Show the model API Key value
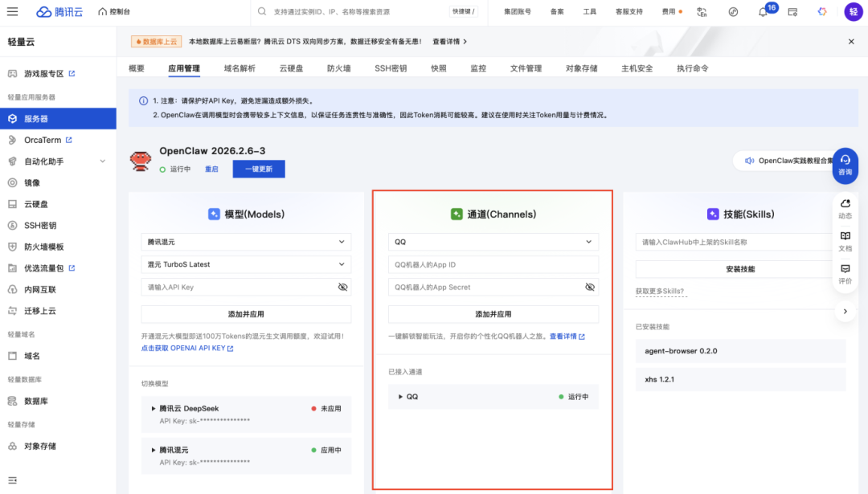This screenshot has height=494, width=868. point(342,287)
